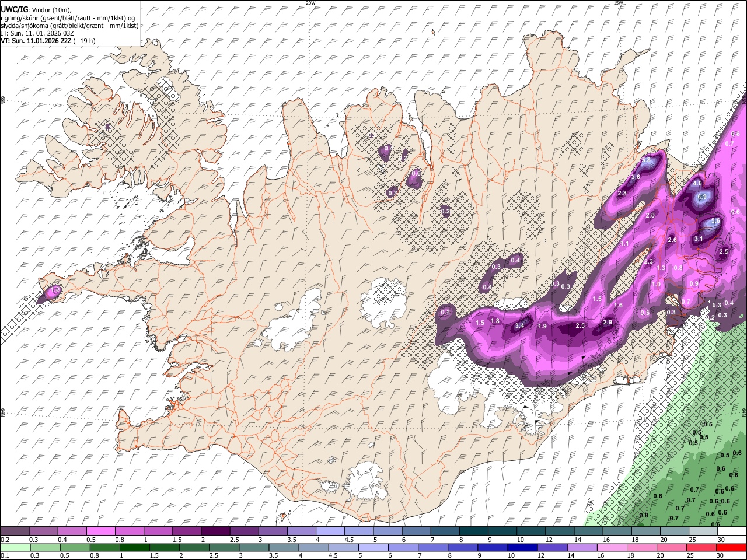Click the rain legend's palest green swatch labeled 0.1

(15, 547)
